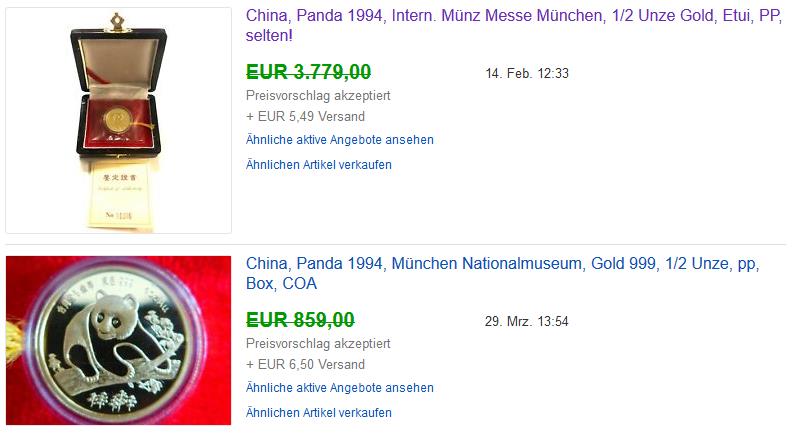The width and height of the screenshot is (796, 436).
Task: Click Preisvorschlag akzeptiert on the second listing
Action: click(318, 344)
